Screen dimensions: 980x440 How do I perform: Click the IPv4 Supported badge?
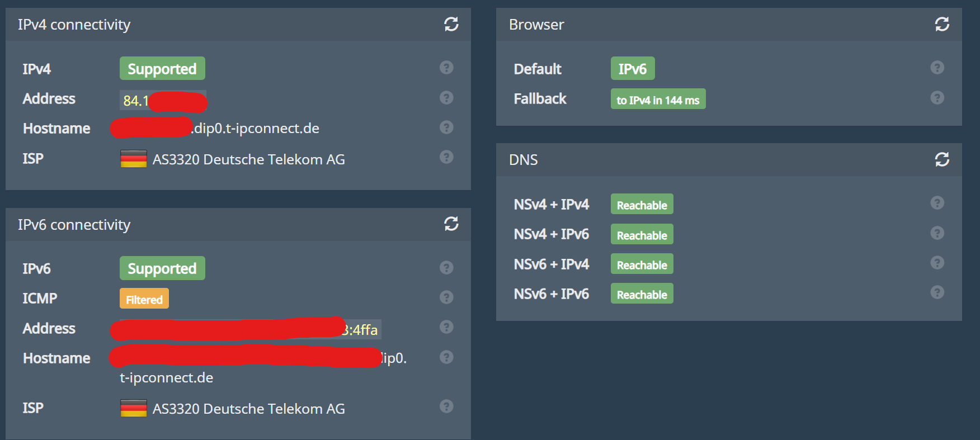[162, 69]
